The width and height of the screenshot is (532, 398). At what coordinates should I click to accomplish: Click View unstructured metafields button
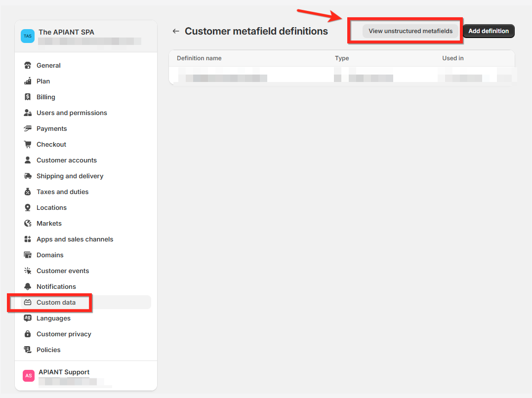pos(410,31)
